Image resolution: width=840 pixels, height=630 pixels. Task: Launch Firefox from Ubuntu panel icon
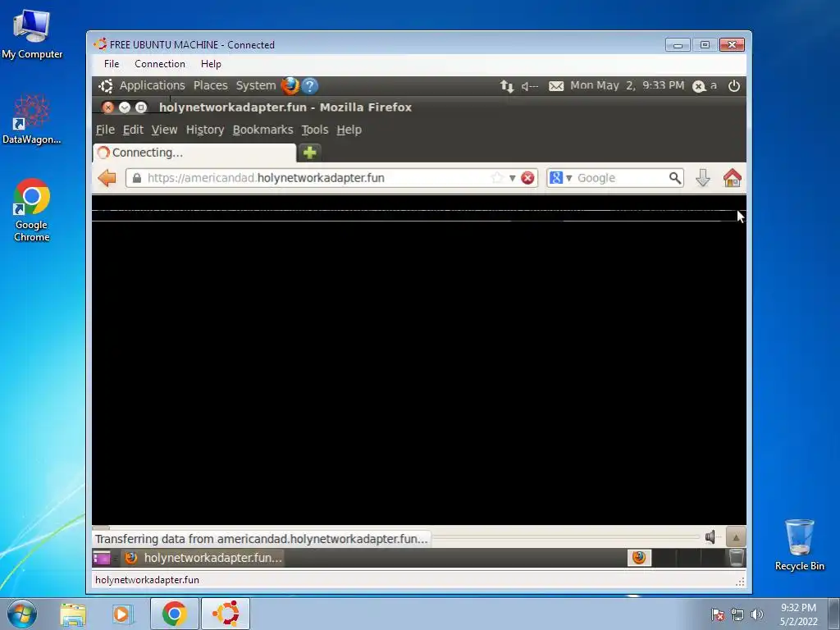click(x=290, y=85)
